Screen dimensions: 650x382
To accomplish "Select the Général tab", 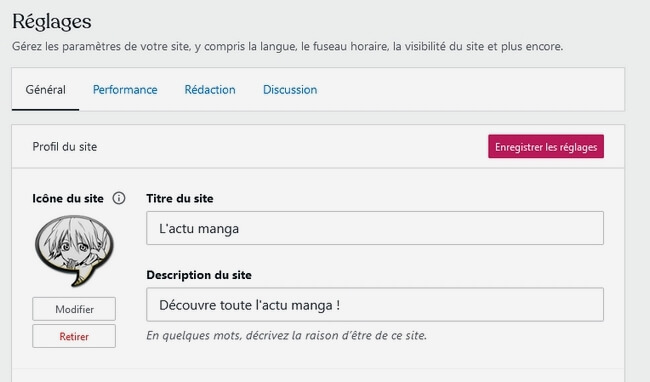I will point(46,89).
